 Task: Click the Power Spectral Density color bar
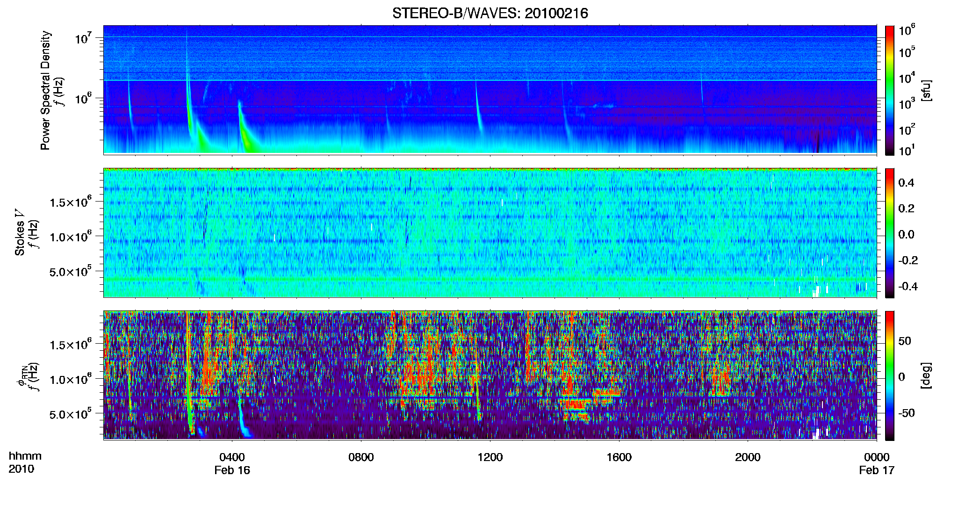point(890,90)
